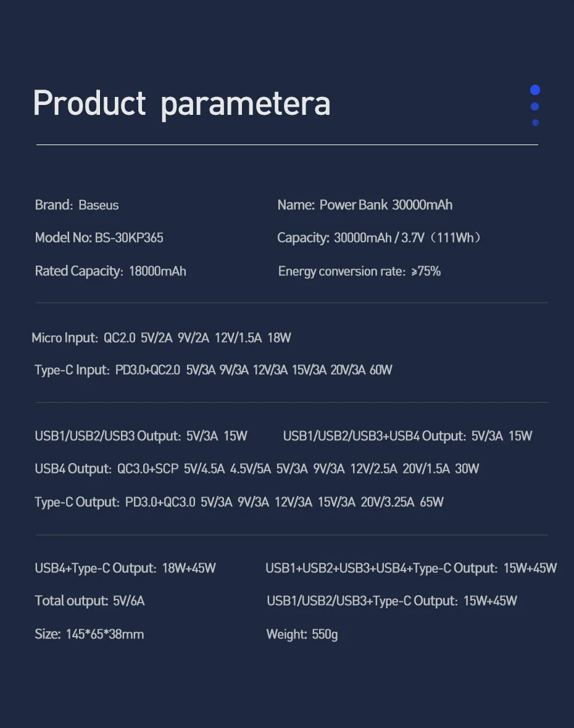Click the Product parametera heading
The height and width of the screenshot is (728, 574).
(181, 103)
